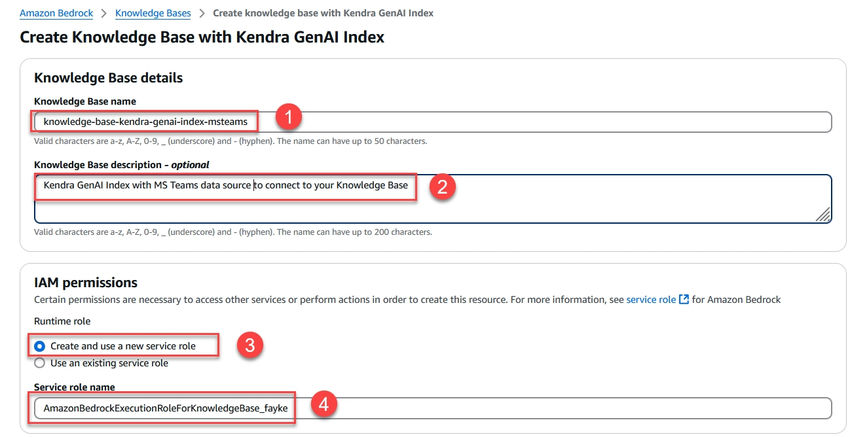
Task: Open the Amazon Bedrock breadcrumb link
Action: tap(58, 13)
